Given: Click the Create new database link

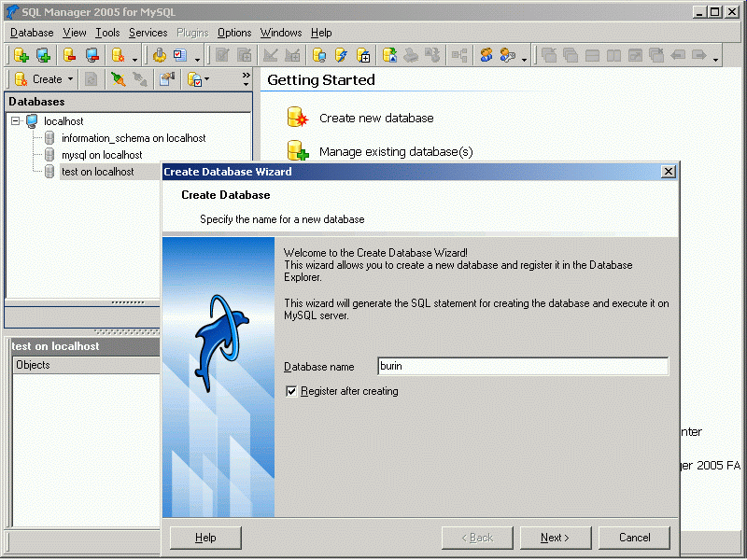Looking at the screenshot, I should tap(376, 119).
